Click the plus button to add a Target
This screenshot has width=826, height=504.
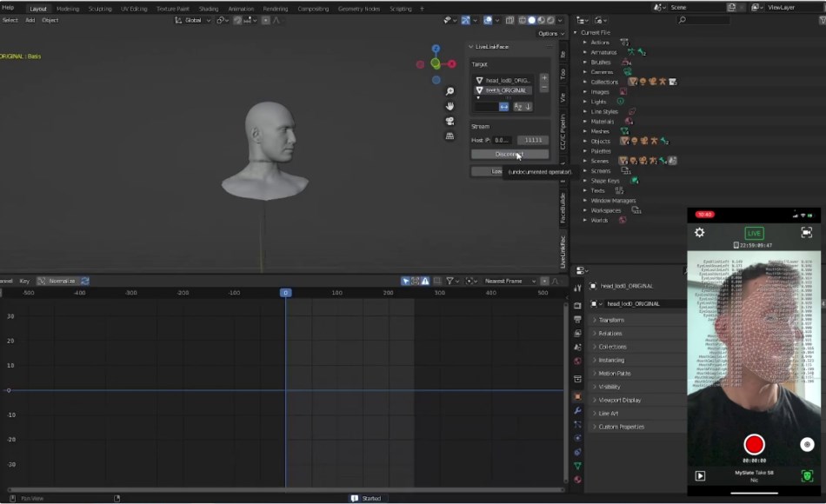544,79
